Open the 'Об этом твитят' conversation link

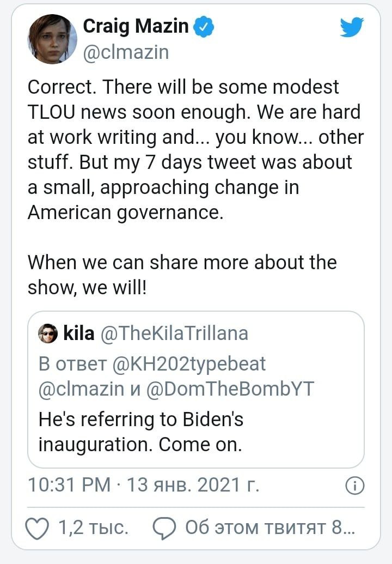[x=270, y=528]
